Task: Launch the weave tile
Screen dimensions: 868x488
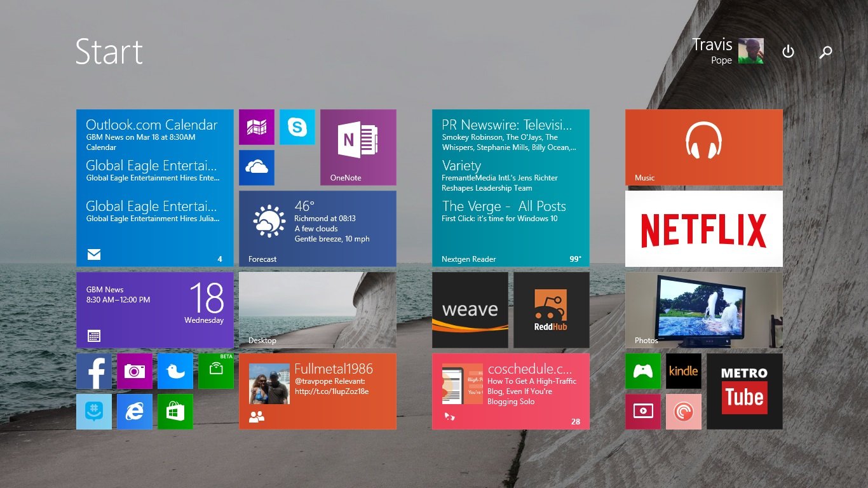Action: (470, 310)
